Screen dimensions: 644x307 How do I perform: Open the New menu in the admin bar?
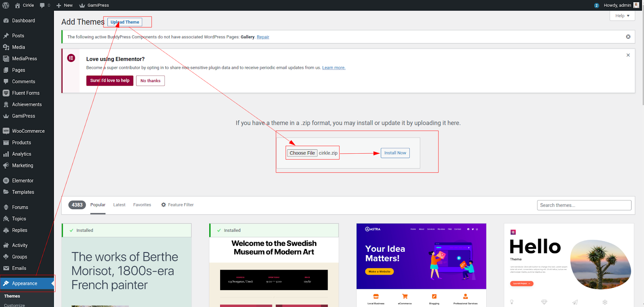[64, 5]
